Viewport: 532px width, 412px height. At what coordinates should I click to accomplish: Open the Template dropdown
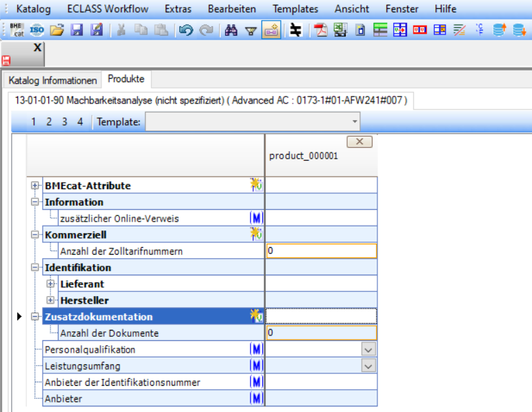click(x=355, y=121)
